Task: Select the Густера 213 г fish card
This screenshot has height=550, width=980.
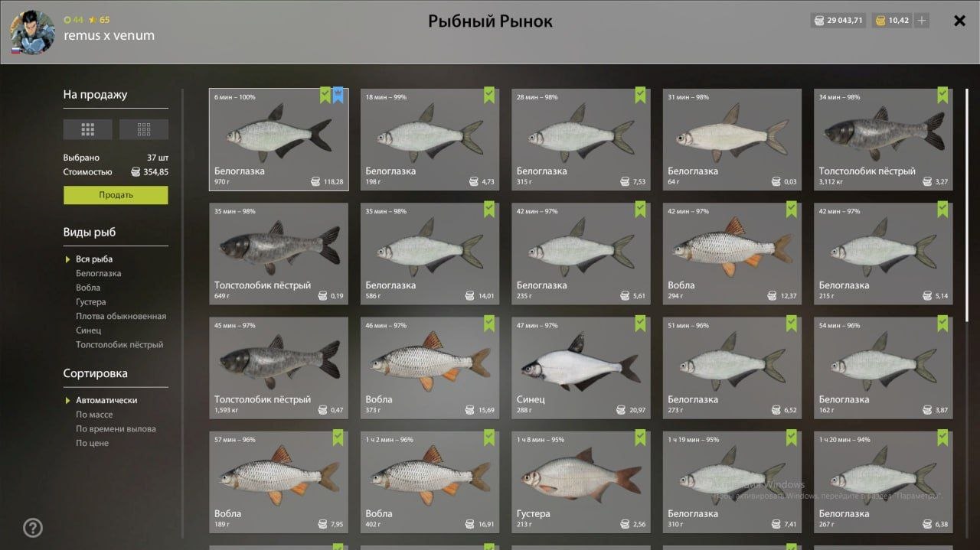Action: pos(581,482)
